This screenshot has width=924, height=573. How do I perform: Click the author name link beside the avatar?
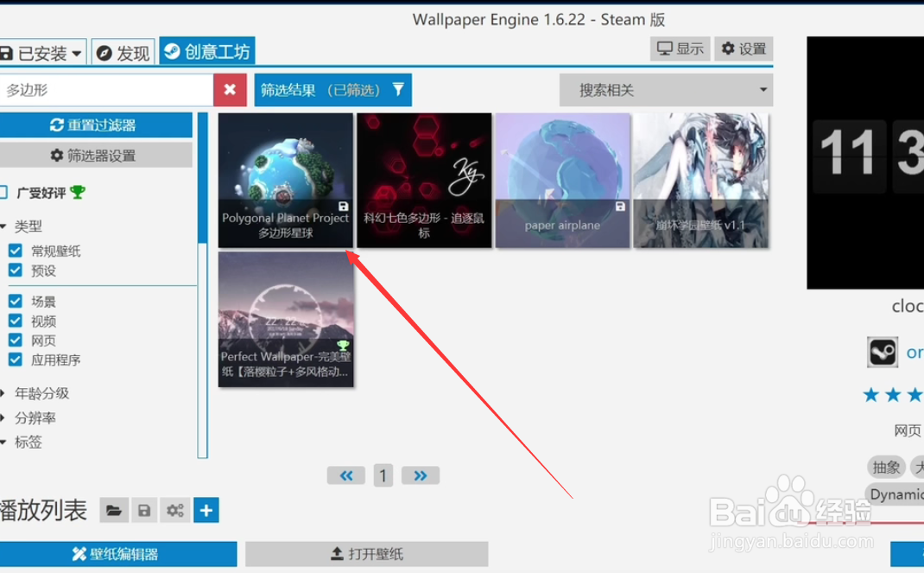point(915,353)
